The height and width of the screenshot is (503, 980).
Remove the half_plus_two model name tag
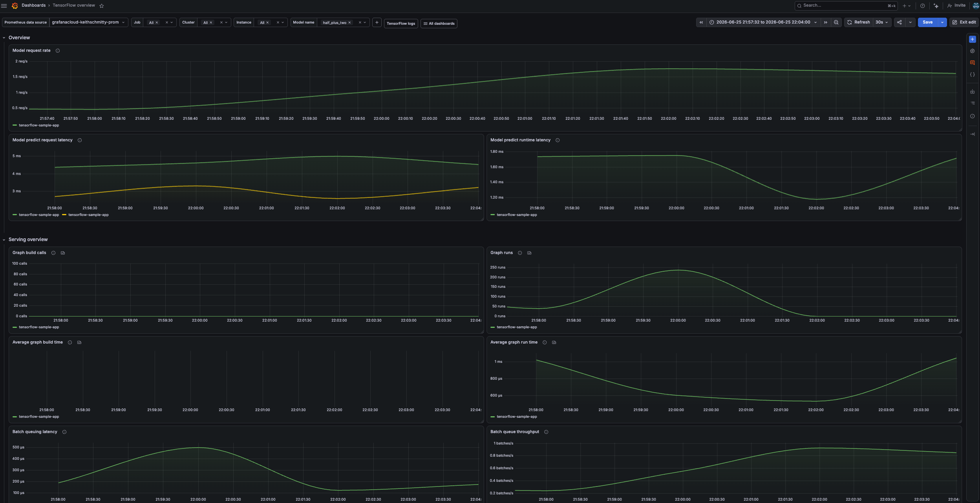349,23
